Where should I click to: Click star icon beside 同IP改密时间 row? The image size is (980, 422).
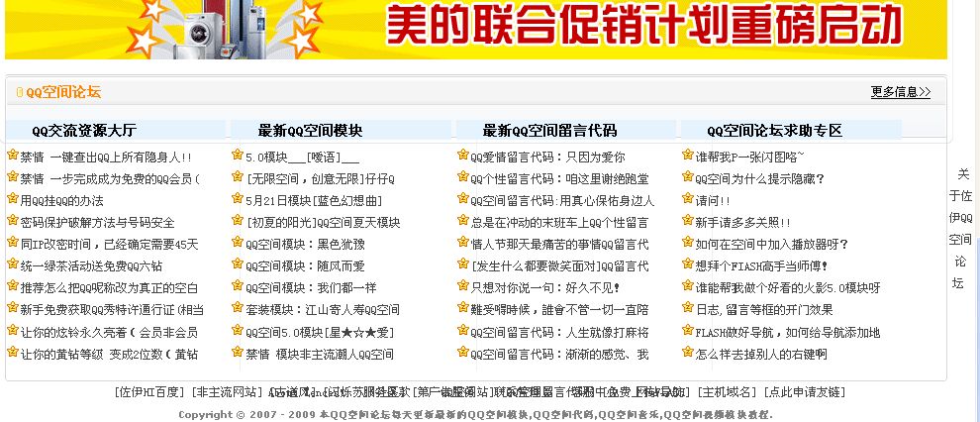(x=13, y=242)
